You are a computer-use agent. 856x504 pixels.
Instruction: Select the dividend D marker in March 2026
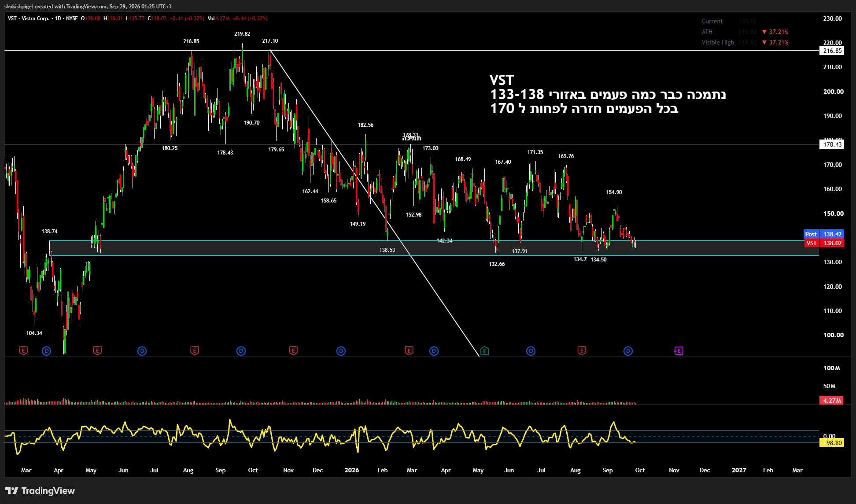(x=434, y=351)
